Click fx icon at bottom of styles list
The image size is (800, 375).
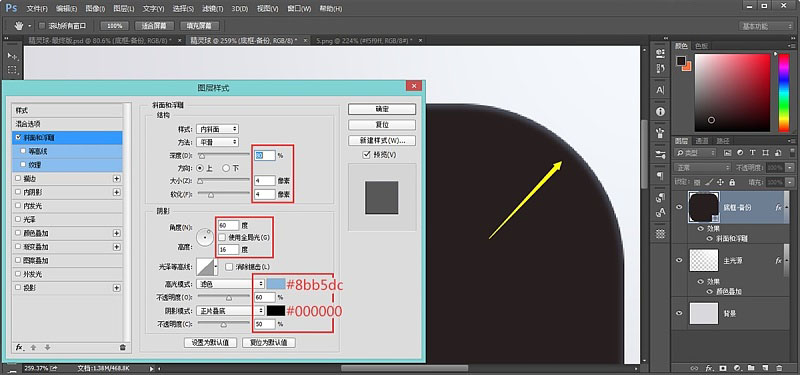click(x=19, y=347)
